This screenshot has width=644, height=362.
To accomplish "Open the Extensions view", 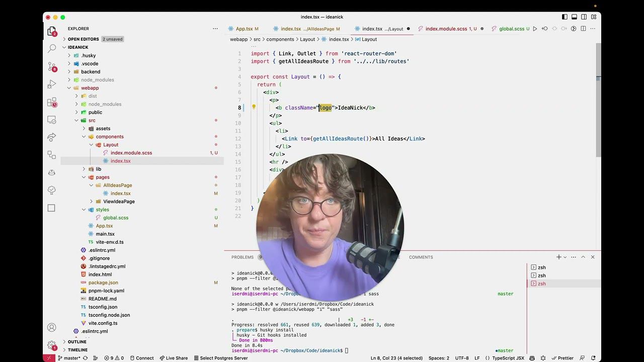I will pos(51,102).
